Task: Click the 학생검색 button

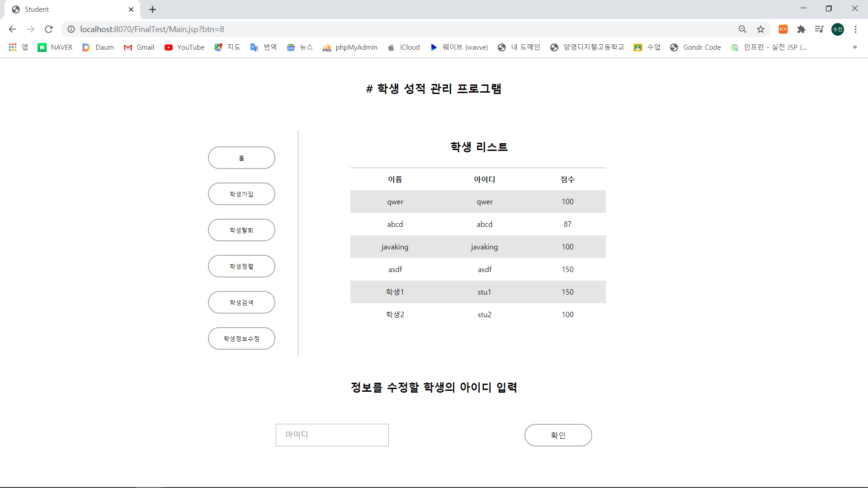Action: (241, 302)
